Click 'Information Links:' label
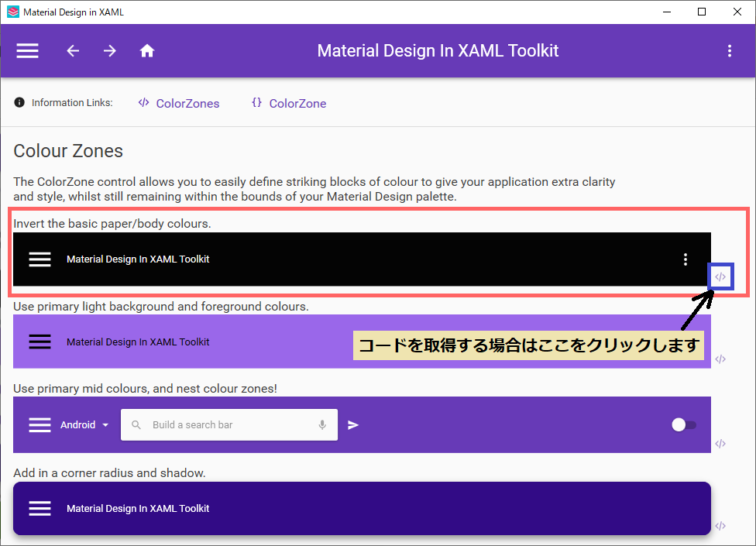756x546 pixels. (72, 103)
